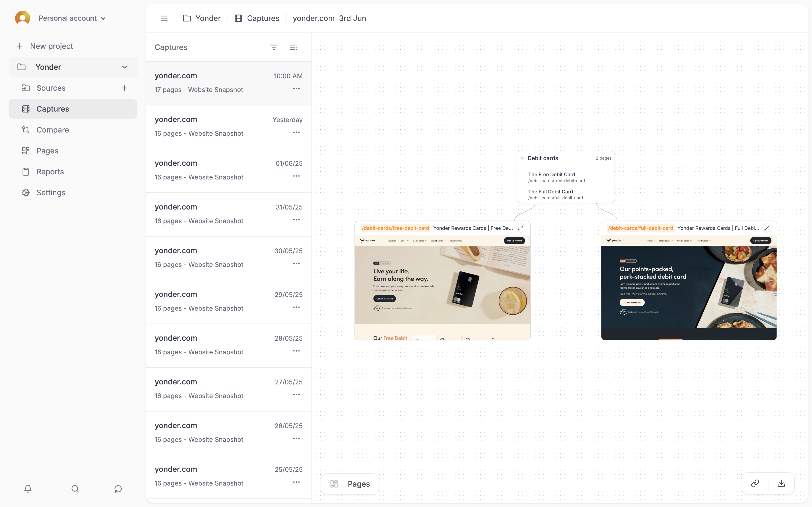
Task: Collapse the Debit cards group
Action: [x=523, y=158]
